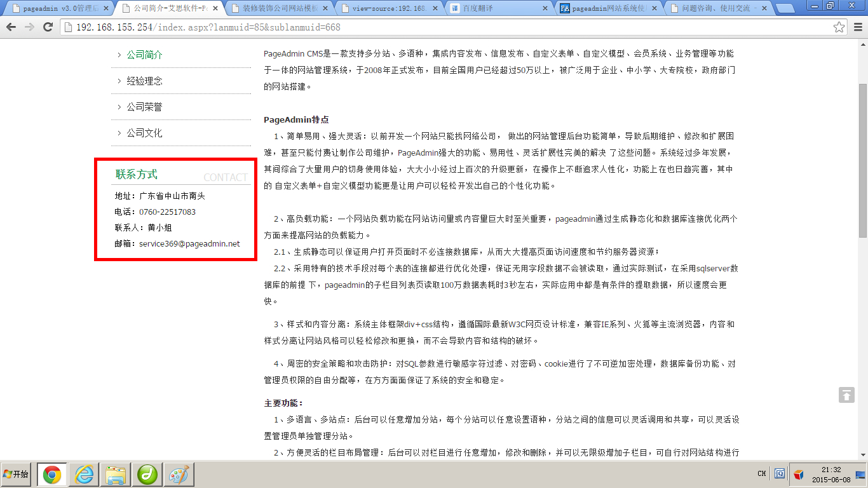Switch to the 装修装饰公司网站模板 tab
Image resolution: width=868 pixels, height=488 pixels.
pyautogui.click(x=280, y=9)
